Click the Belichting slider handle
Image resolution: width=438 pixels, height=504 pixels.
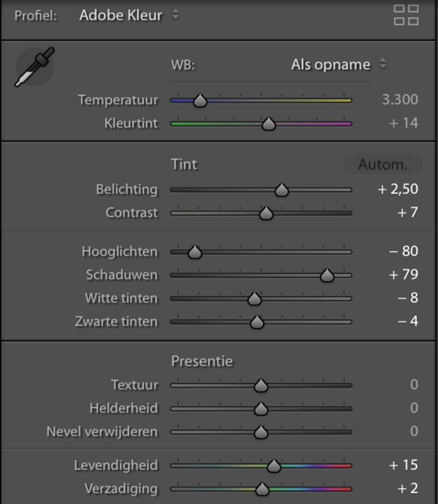click(x=282, y=190)
